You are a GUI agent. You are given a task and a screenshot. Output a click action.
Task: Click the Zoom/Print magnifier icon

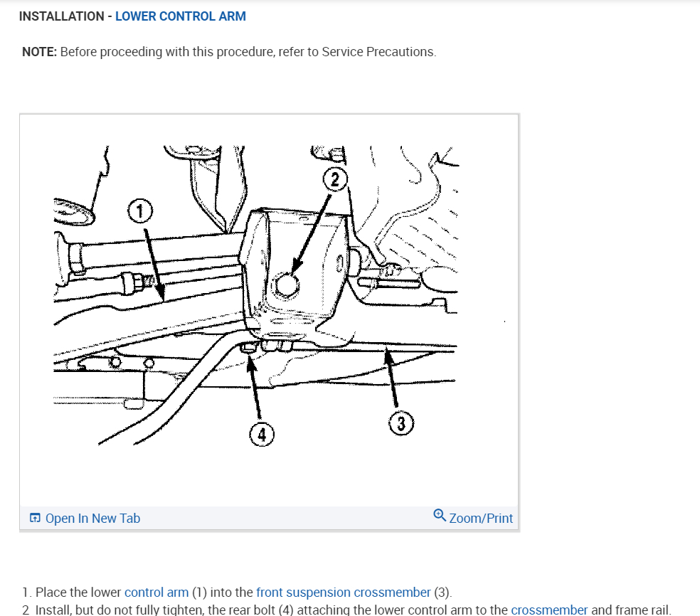point(440,515)
